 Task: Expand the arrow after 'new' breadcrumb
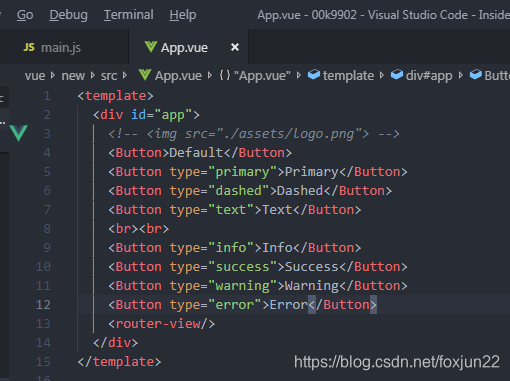(x=93, y=76)
